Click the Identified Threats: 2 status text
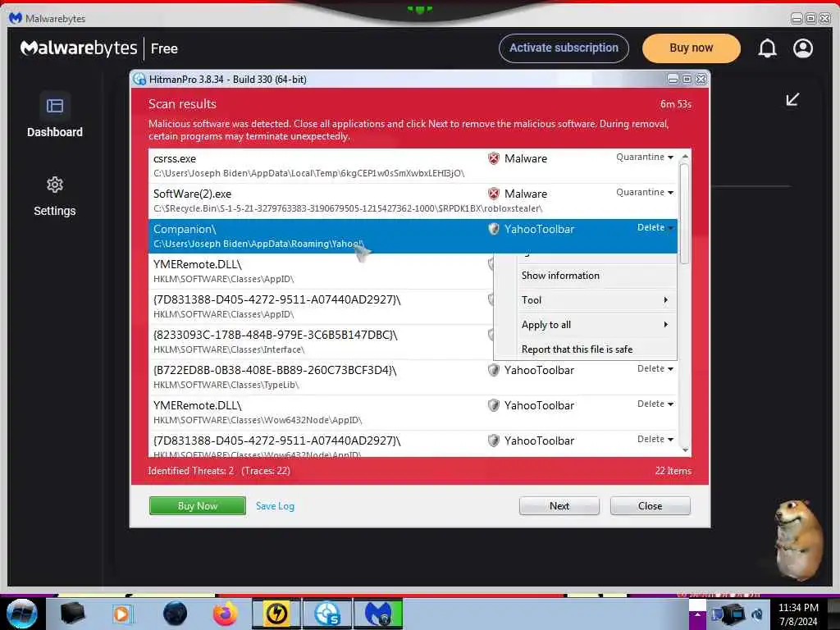This screenshot has height=630, width=840. point(190,471)
